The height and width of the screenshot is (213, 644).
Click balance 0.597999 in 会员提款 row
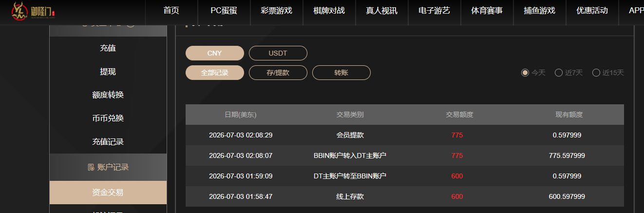pyautogui.click(x=567, y=135)
